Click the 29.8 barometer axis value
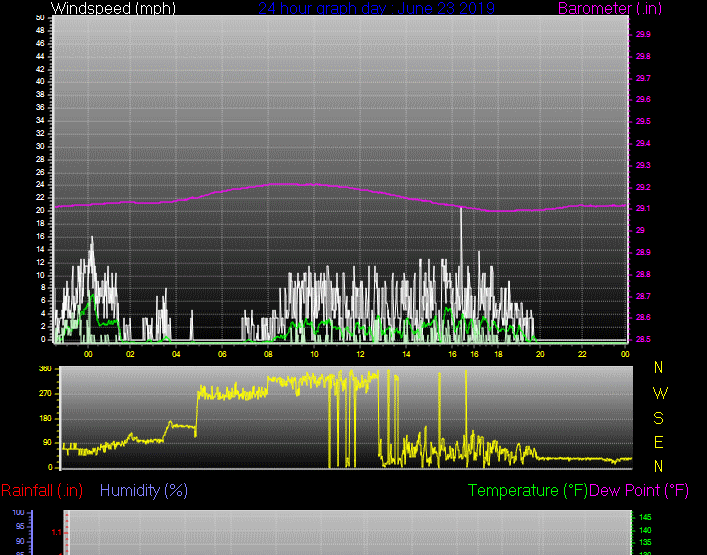This screenshot has width=707, height=555. 643,56
